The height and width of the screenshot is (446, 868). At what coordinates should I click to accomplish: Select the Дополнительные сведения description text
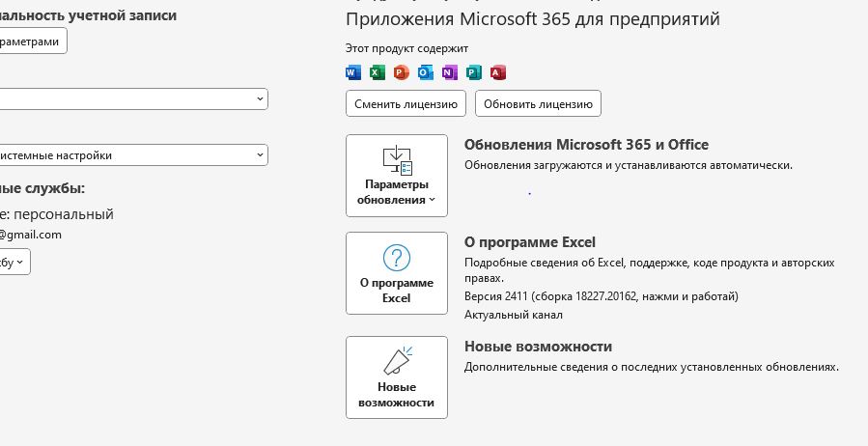pyautogui.click(x=652, y=367)
